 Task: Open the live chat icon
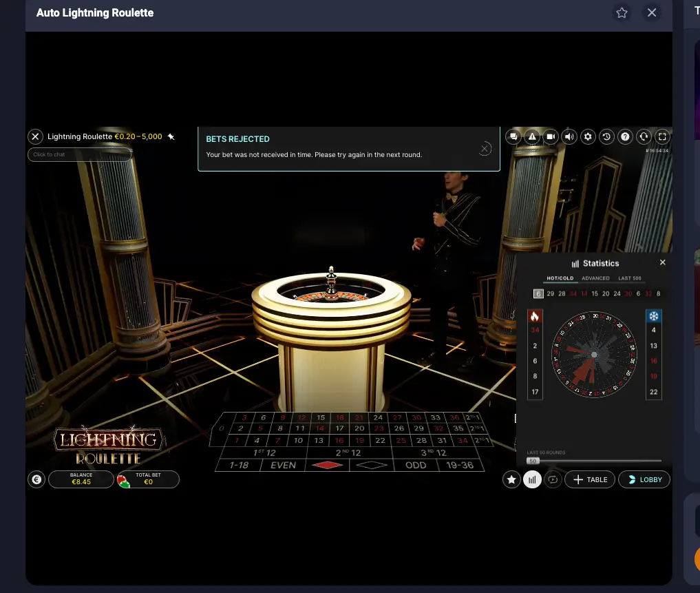coord(513,137)
